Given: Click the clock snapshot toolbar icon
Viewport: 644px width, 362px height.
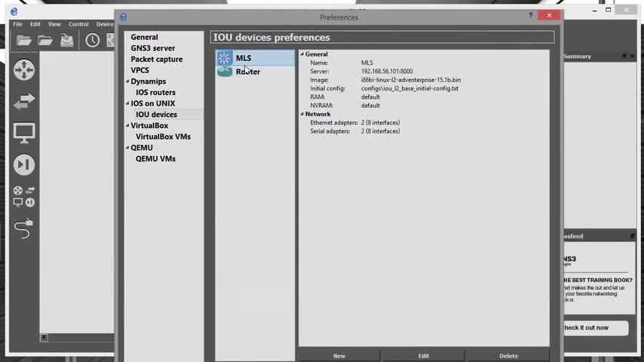Looking at the screenshot, I should [93, 40].
